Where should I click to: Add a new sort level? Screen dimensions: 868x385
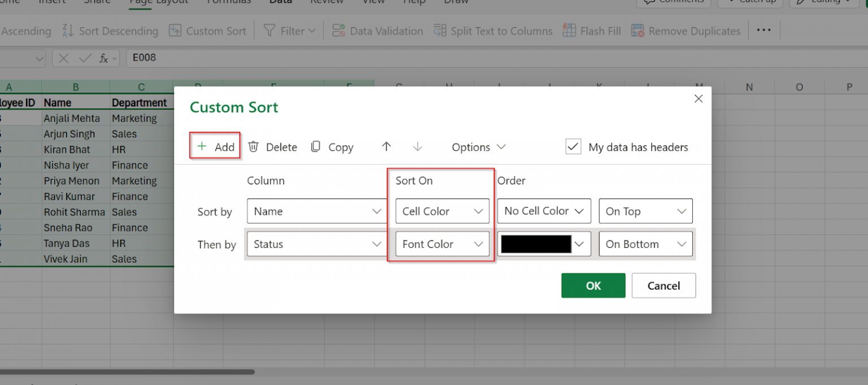click(215, 146)
